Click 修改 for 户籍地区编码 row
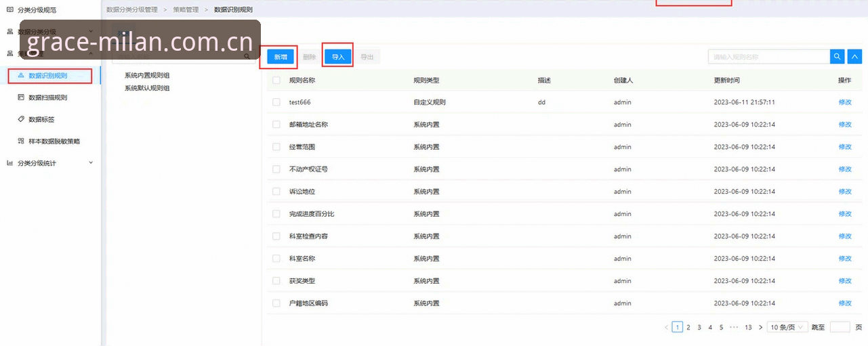 845,303
